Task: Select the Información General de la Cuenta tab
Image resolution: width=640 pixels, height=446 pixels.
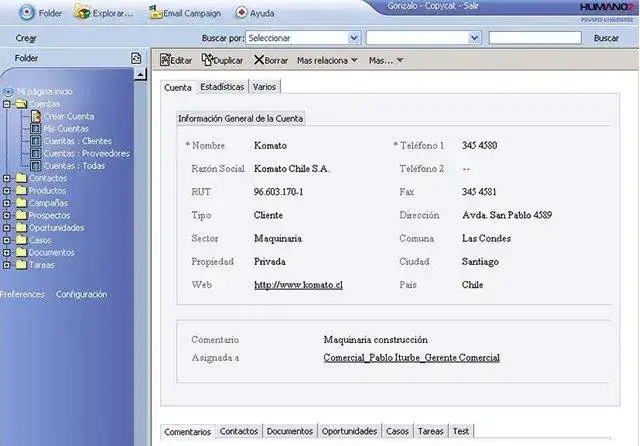Action: 240,119
